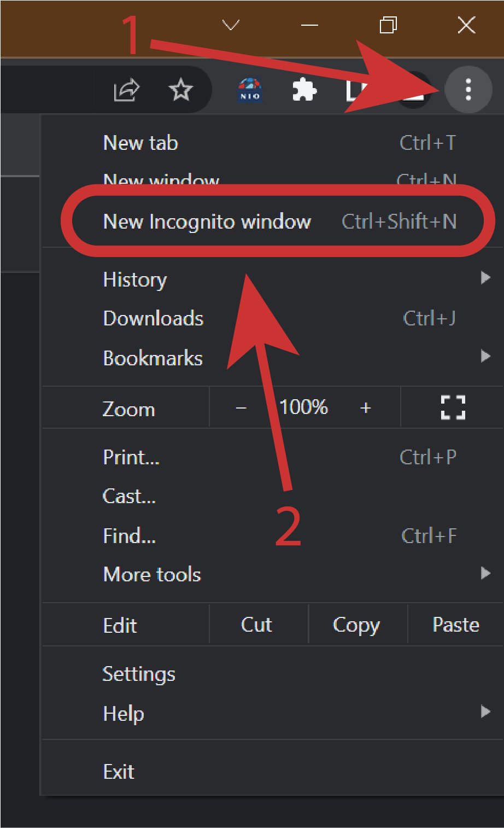This screenshot has width=504, height=828.
Task: Bookmark this page with the star icon
Action: coord(180,89)
